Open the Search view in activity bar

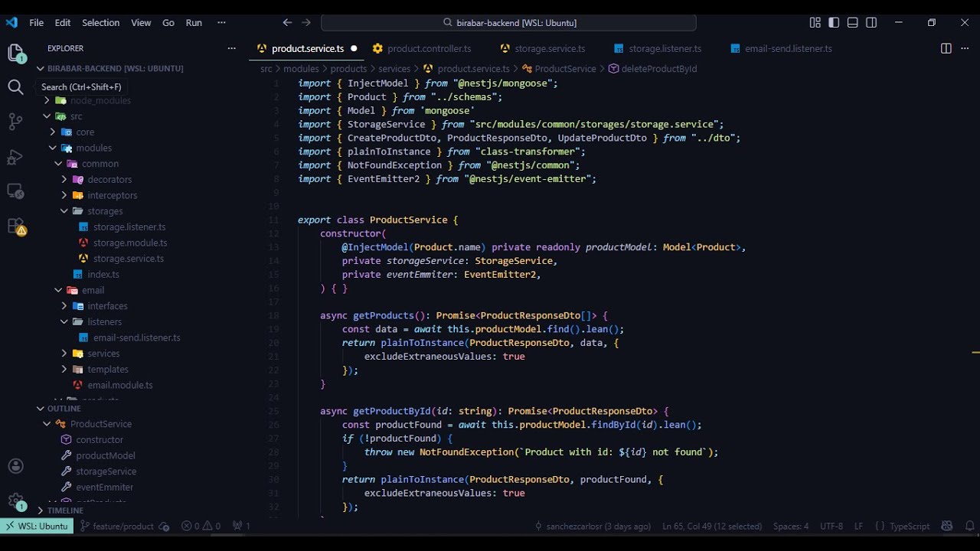click(x=15, y=87)
